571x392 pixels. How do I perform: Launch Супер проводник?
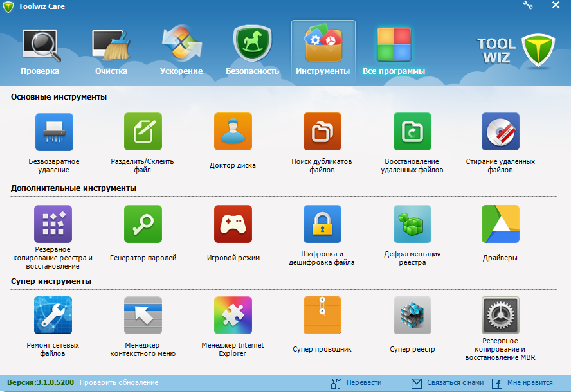pyautogui.click(x=322, y=316)
